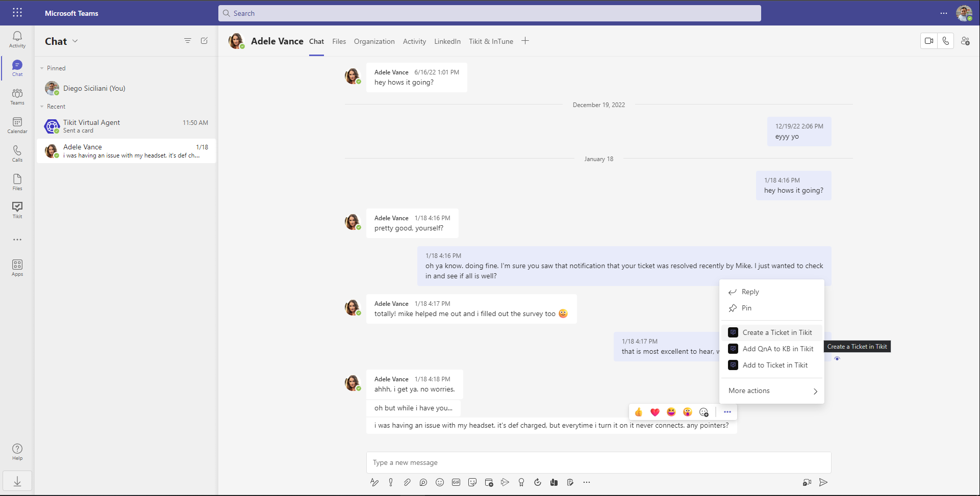
Task: Toggle the laughing reaction on the message
Action: point(671,412)
